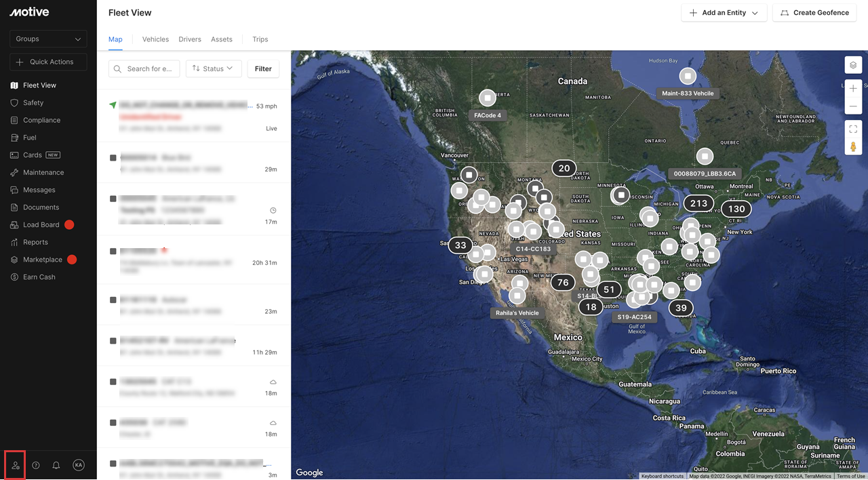Screen dimensions: 868x480
Task: Open the Status sort dropdown
Action: [x=214, y=68]
